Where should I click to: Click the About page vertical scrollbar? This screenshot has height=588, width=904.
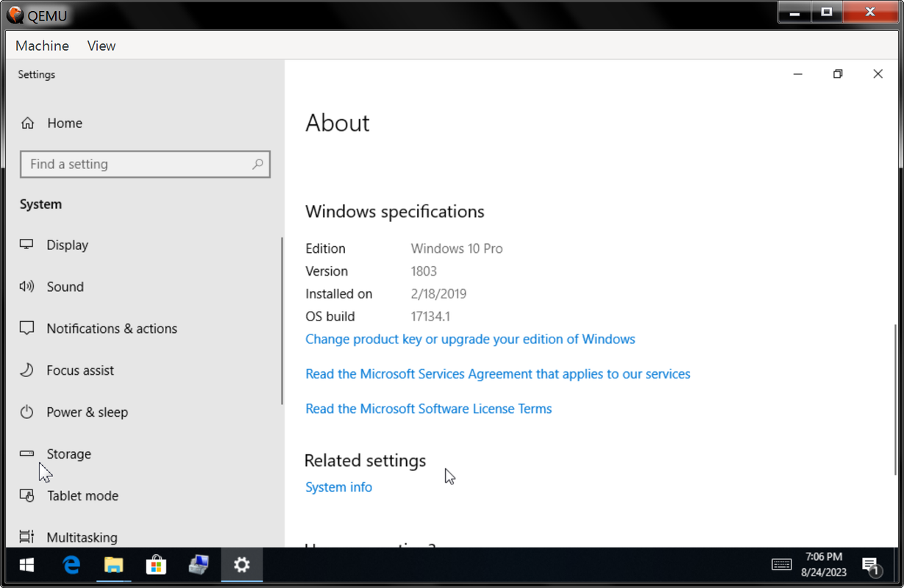click(x=895, y=399)
